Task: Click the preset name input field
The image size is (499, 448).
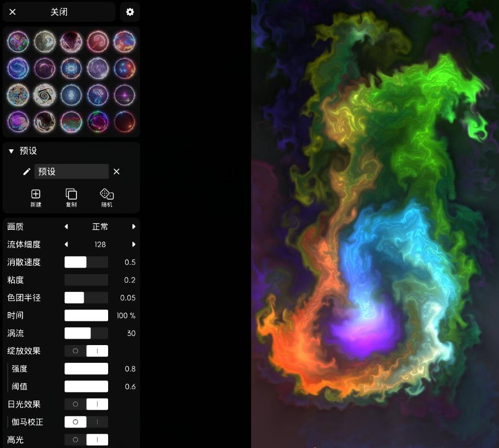Action: (71, 171)
